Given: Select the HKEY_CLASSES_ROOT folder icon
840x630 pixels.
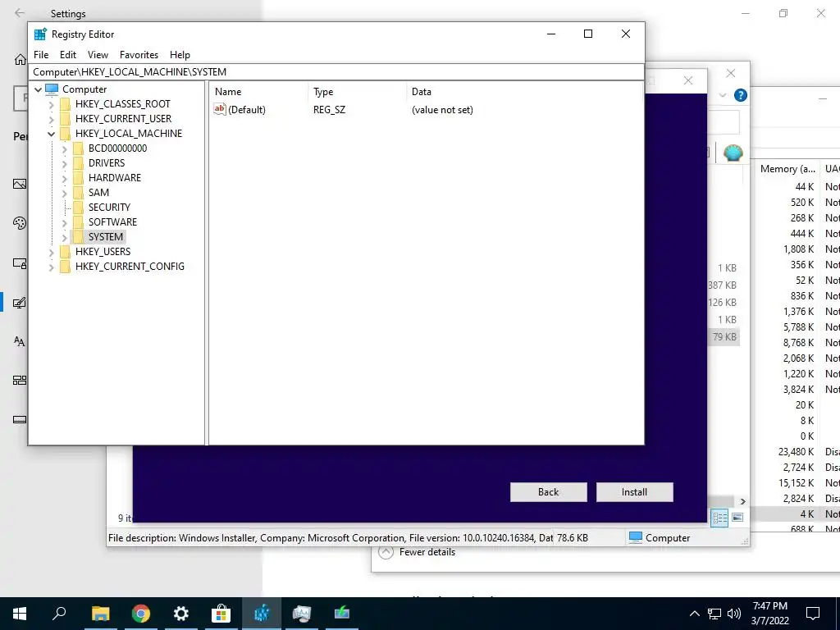Looking at the screenshot, I should (x=65, y=104).
